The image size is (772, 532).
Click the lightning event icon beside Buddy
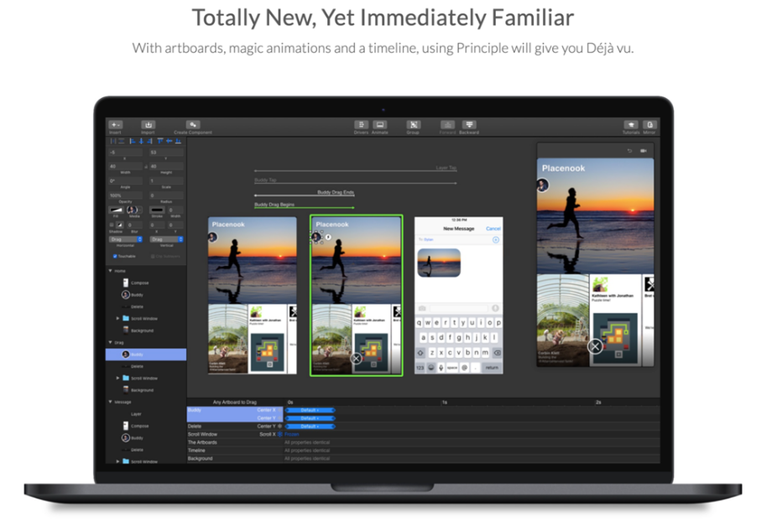(x=328, y=237)
